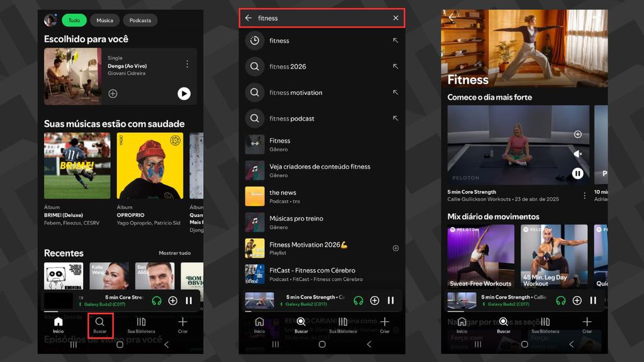The image size is (644, 362).
Task: Add current track in right screen mini player
Action: (577, 301)
